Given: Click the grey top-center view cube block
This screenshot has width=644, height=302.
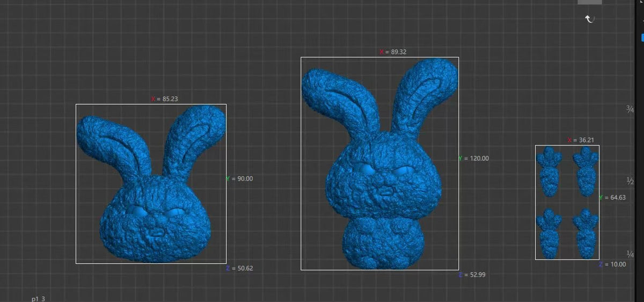Looking at the screenshot, I should 589,2.
